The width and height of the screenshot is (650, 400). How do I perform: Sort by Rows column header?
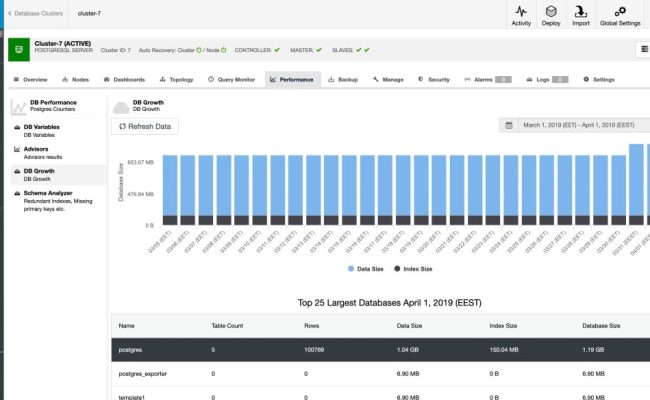[311, 326]
